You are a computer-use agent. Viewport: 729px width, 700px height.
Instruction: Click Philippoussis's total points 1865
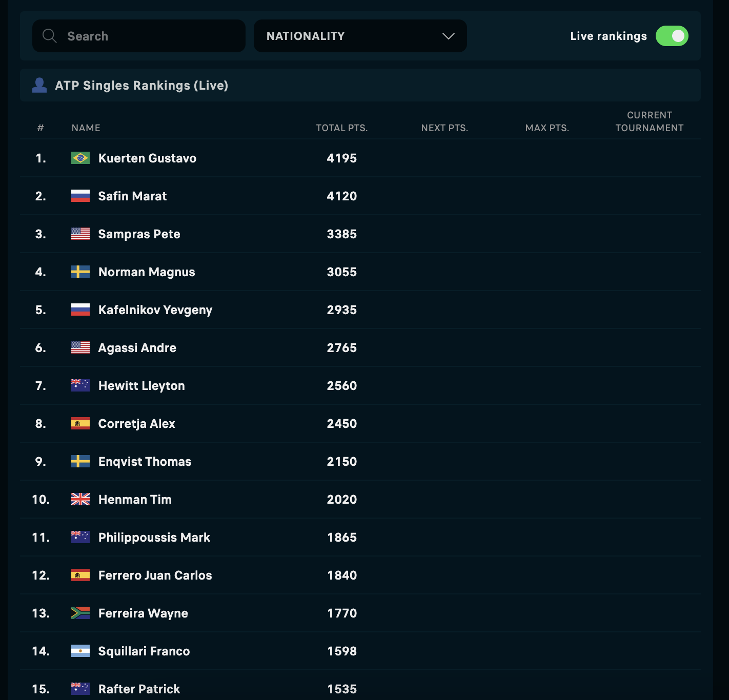click(x=342, y=538)
